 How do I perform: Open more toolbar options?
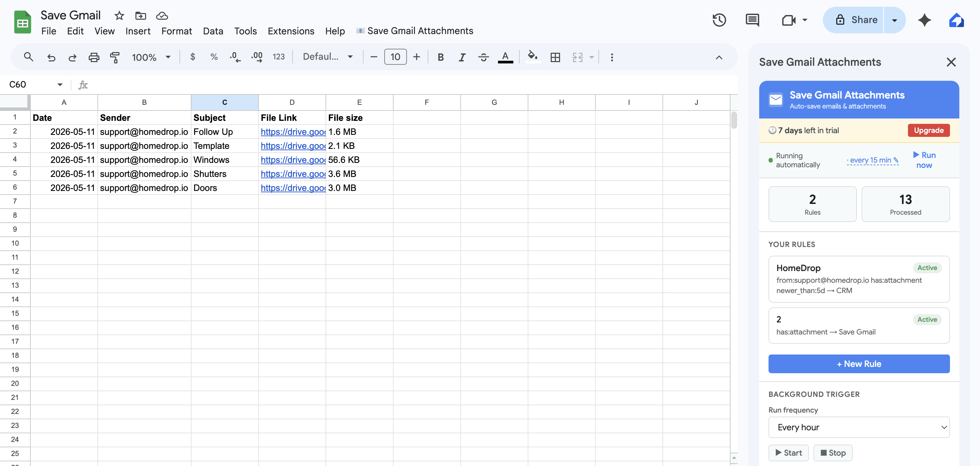612,57
